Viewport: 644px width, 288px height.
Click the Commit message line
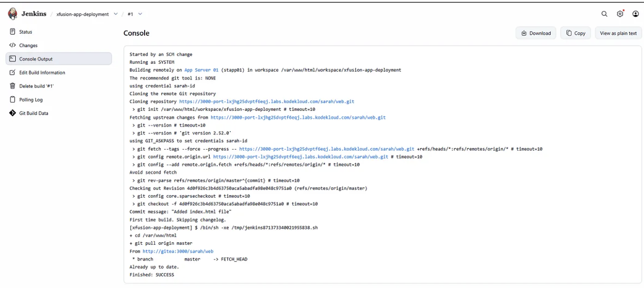180,212
